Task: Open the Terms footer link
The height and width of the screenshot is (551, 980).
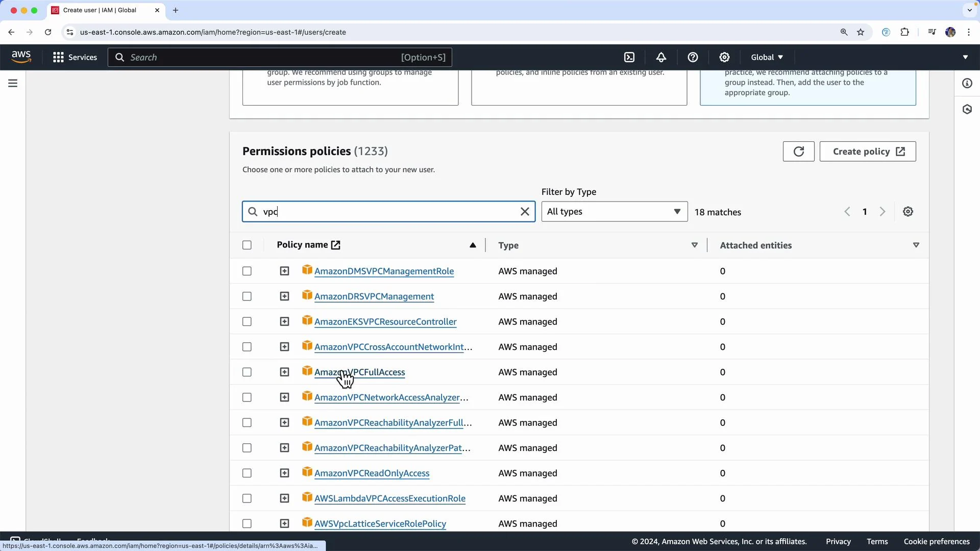Action: click(x=877, y=542)
